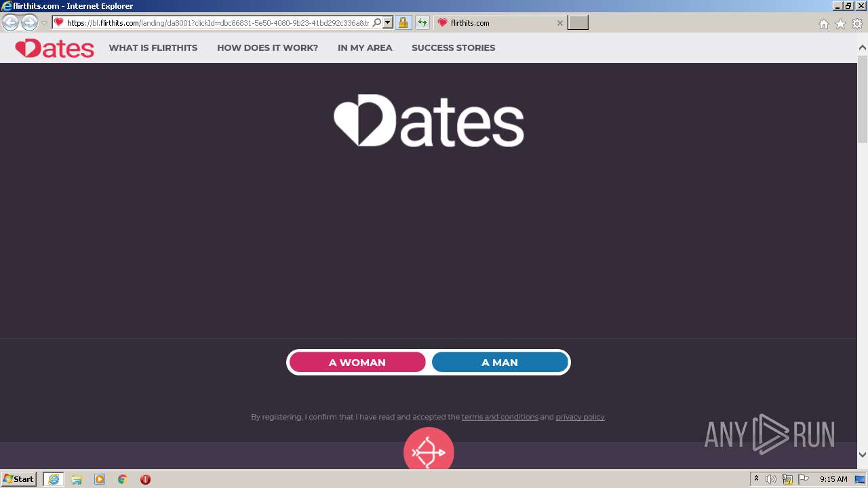Click the 9:15 AM clock

(x=833, y=479)
